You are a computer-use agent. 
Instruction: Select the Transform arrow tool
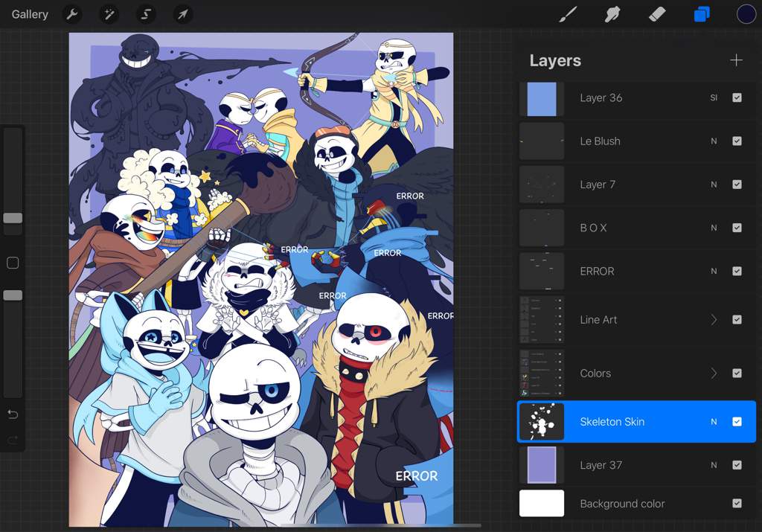[183, 15]
